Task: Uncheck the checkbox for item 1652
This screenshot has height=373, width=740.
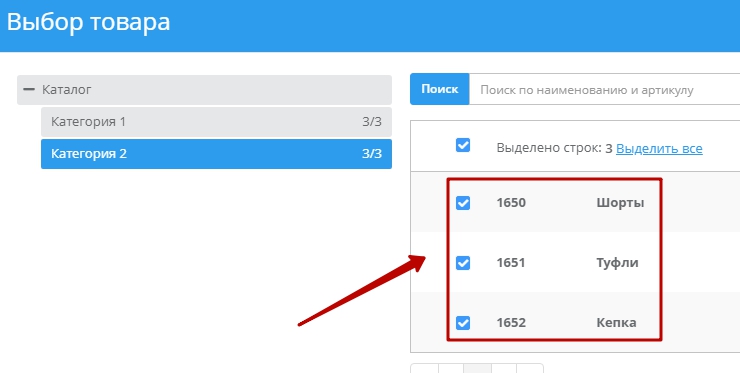Action: tap(463, 323)
